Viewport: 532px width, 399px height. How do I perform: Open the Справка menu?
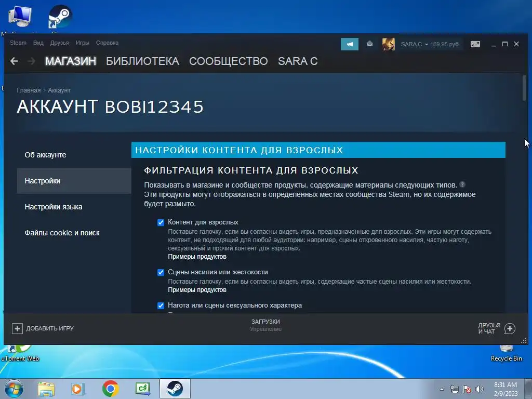pos(107,43)
